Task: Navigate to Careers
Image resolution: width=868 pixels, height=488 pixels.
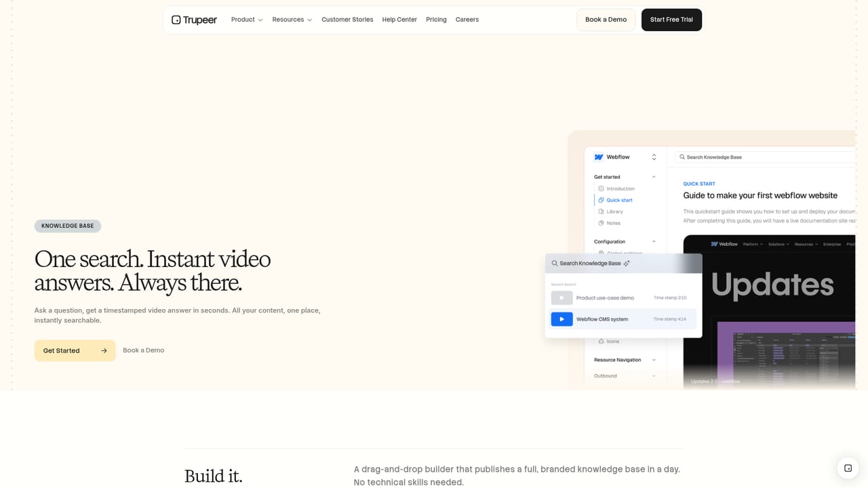Action: point(467,20)
